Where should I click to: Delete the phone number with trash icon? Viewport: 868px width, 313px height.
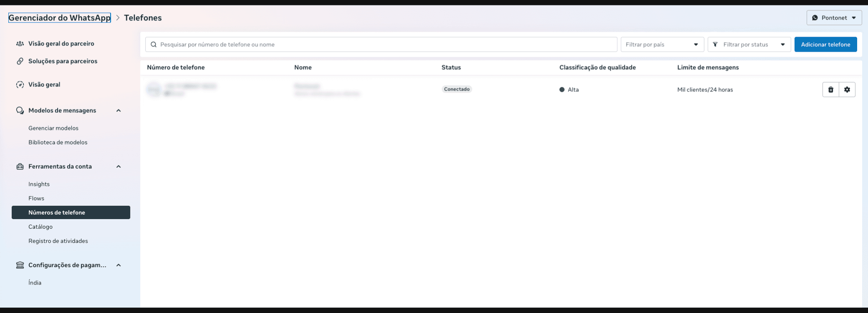(830, 89)
